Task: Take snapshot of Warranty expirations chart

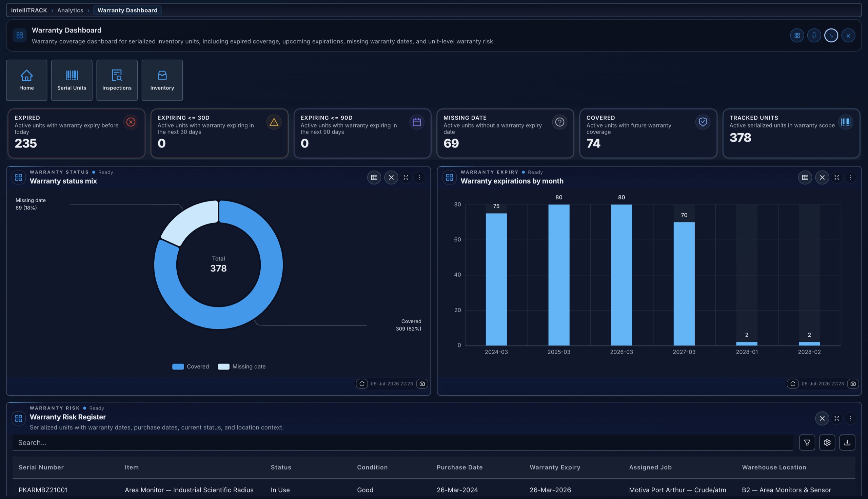Action: [x=853, y=384]
